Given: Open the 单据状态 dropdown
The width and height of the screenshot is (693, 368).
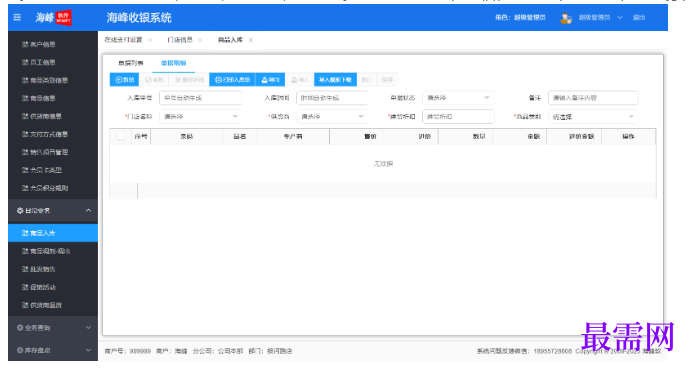Looking at the screenshot, I should (x=458, y=98).
